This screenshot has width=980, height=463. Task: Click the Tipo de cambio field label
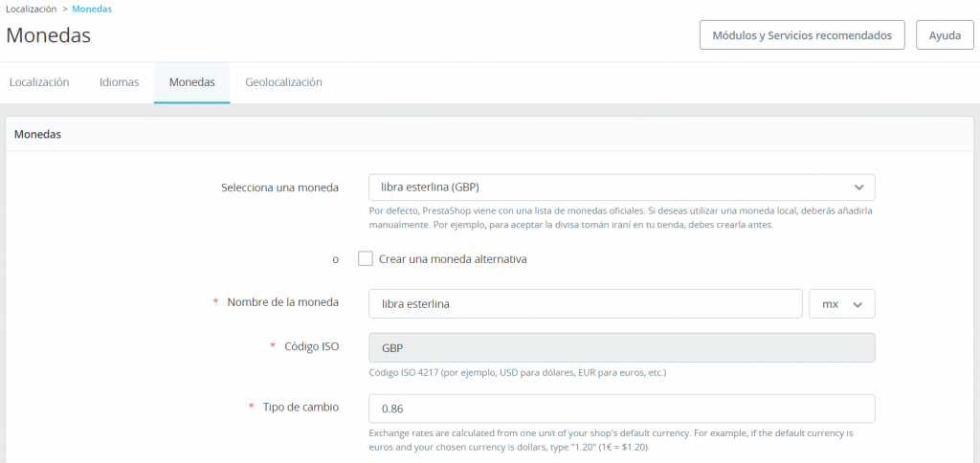[x=301, y=408]
